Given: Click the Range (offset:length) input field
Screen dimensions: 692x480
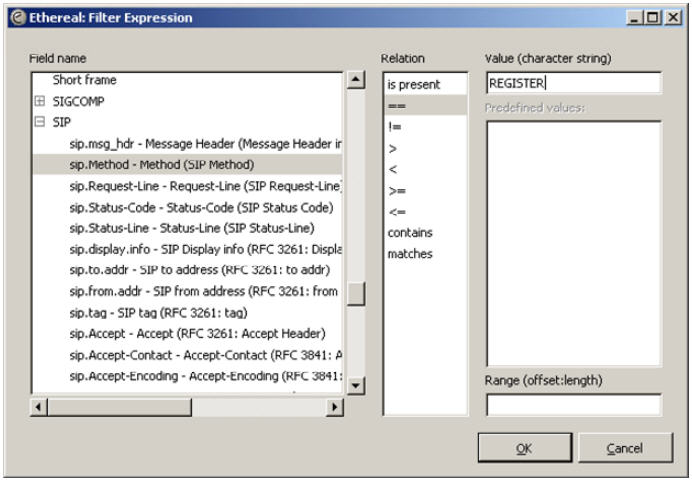Looking at the screenshot, I should click(x=574, y=405).
